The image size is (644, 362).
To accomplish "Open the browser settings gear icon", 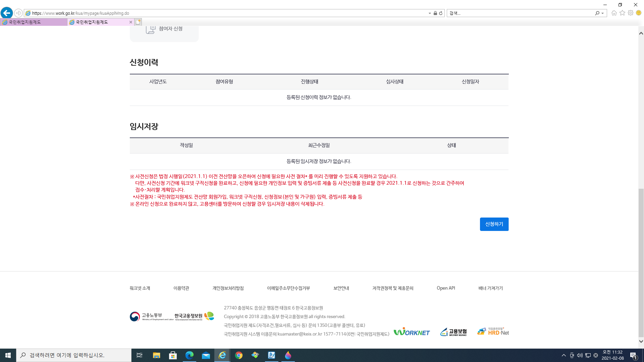I will click(x=631, y=13).
